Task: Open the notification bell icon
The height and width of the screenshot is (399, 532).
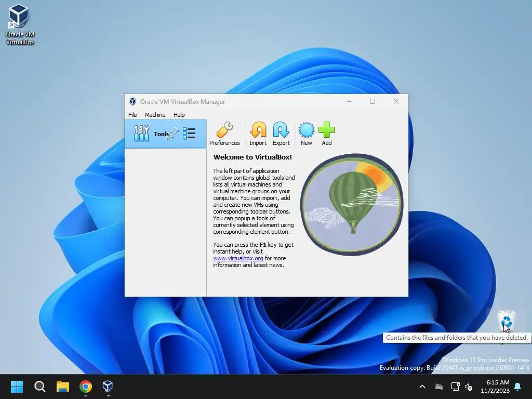Action: coord(518,387)
